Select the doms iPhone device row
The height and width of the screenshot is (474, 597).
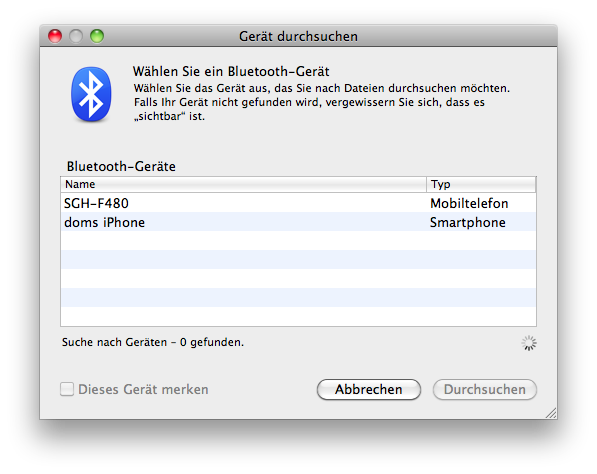[298, 222]
